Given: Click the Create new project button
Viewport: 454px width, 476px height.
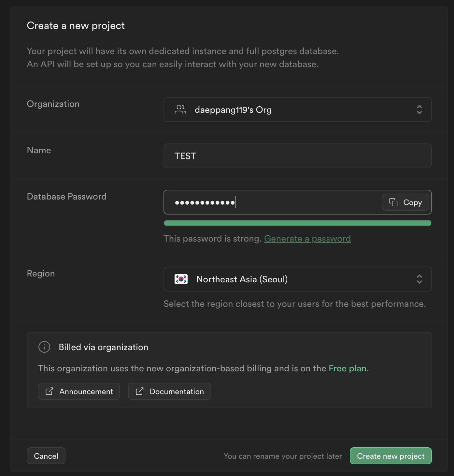Looking at the screenshot, I should click(x=390, y=456).
